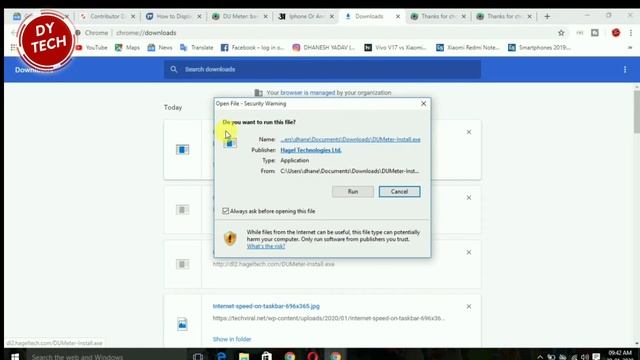Open internet-speed-on-taskbar-696x365.jpg download

point(266,306)
